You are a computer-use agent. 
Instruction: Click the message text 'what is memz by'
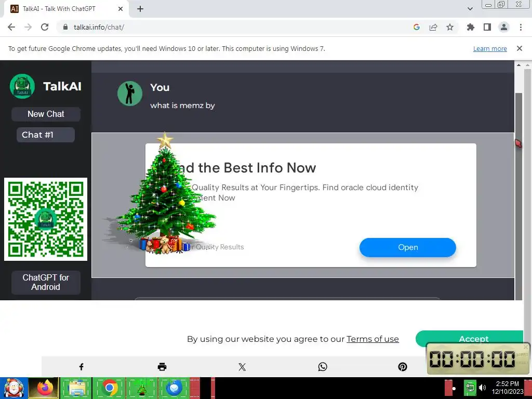pyautogui.click(x=182, y=105)
